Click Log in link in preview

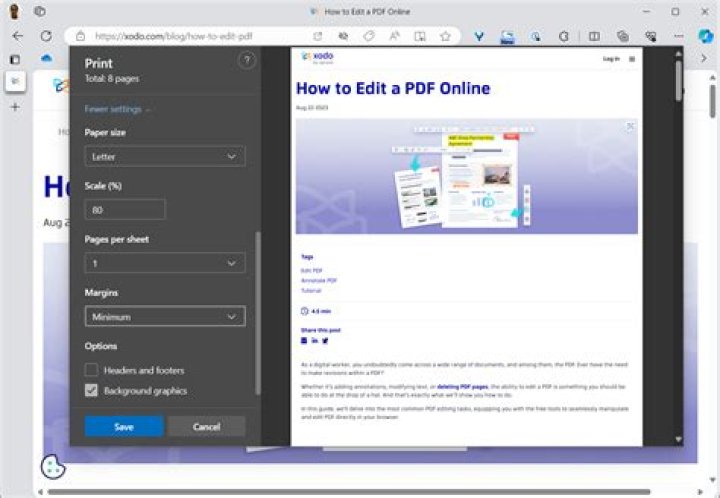611,59
